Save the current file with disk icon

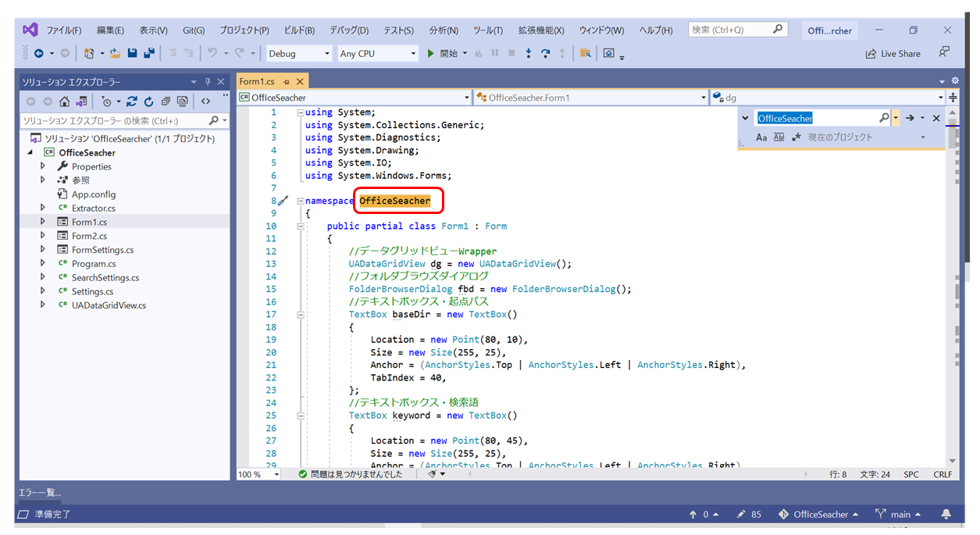(132, 54)
